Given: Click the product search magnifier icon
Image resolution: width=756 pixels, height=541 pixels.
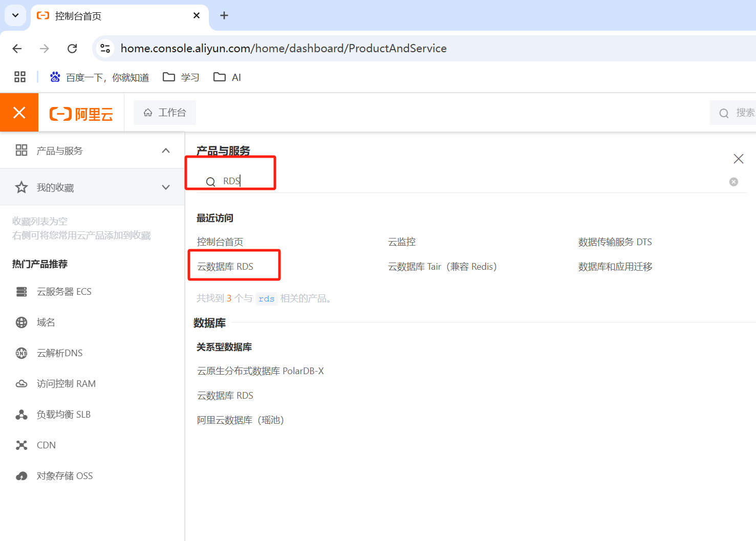Looking at the screenshot, I should click(210, 182).
